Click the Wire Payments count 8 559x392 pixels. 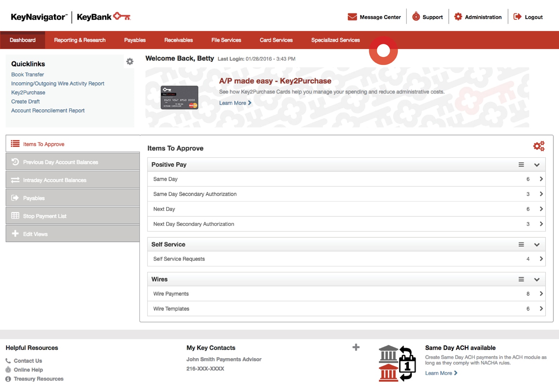tap(528, 294)
